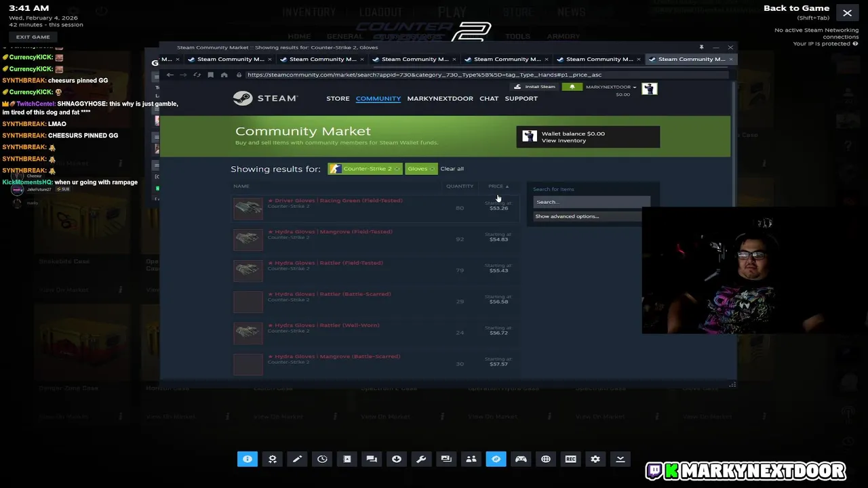Open the COMMUNITY menu in the Steam header

point(378,98)
